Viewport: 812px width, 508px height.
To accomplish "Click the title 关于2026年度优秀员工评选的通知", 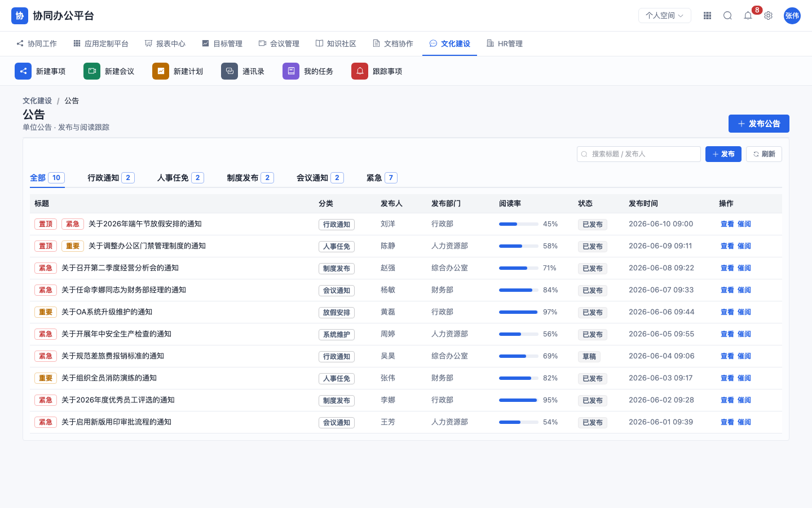I will [118, 400].
